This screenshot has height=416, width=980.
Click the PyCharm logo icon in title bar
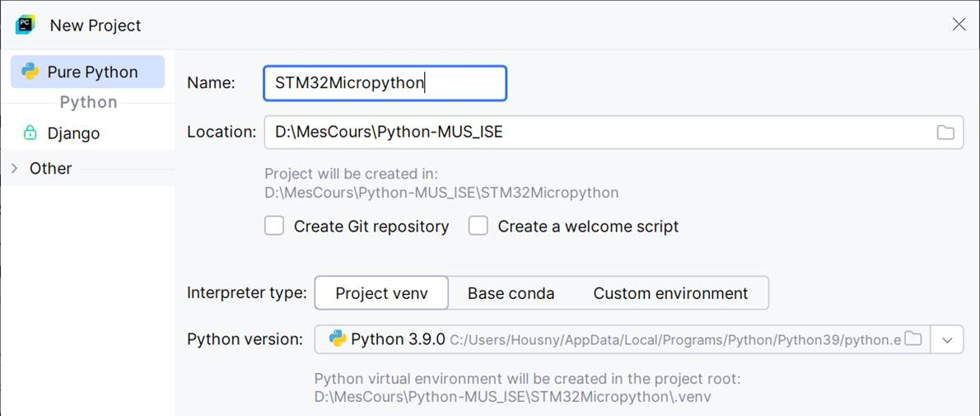tap(25, 25)
